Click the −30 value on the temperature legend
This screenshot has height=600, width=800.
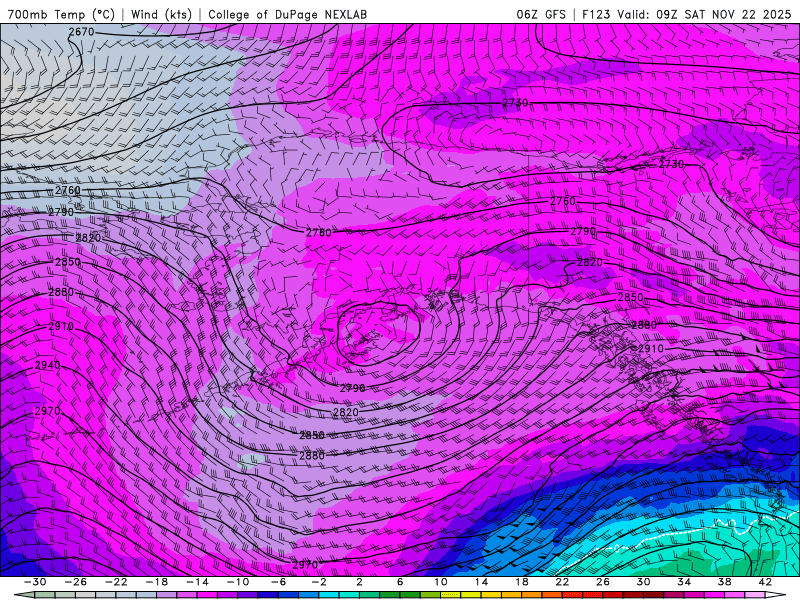[x=35, y=582]
